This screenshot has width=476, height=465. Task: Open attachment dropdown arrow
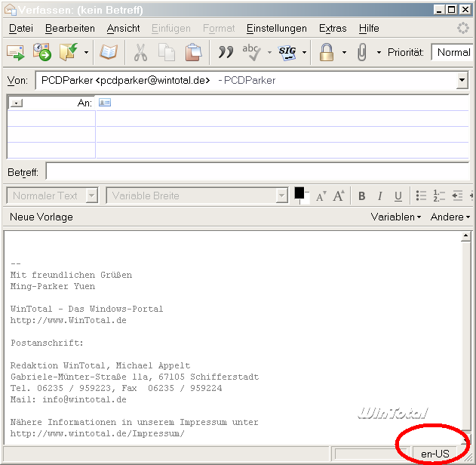click(379, 53)
